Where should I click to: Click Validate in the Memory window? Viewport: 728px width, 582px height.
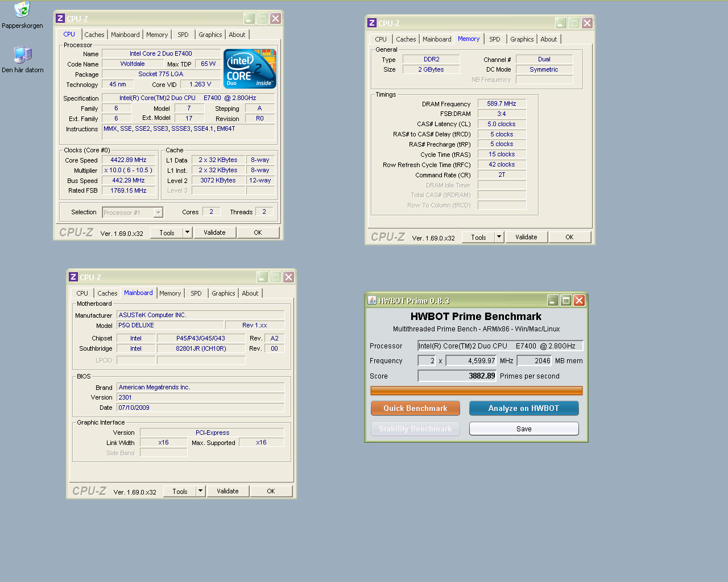point(526,237)
